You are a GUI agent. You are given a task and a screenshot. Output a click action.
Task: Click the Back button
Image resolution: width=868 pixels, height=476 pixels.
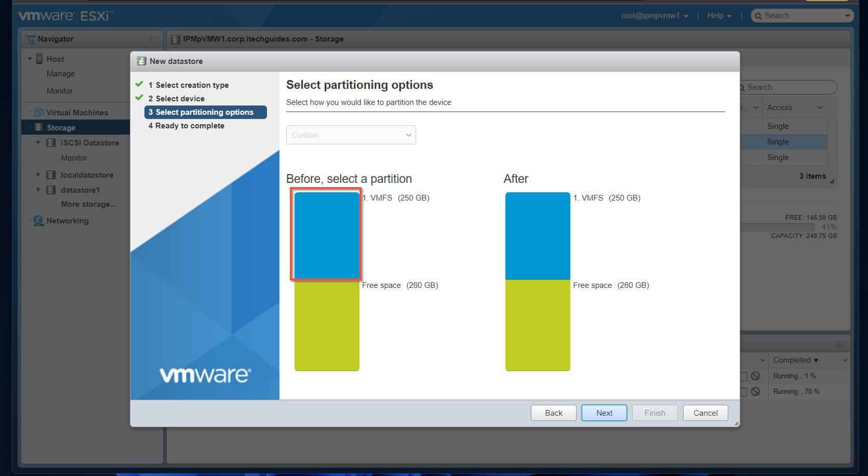click(x=553, y=413)
